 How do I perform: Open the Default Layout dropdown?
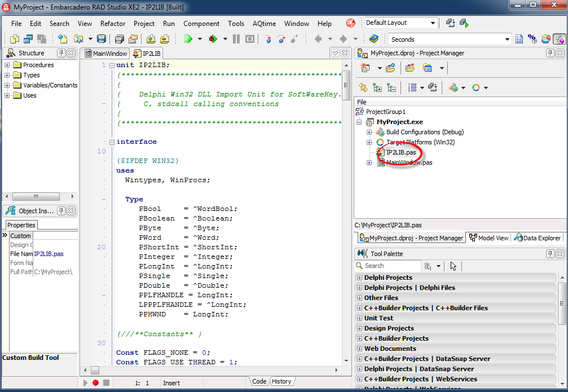click(x=433, y=23)
